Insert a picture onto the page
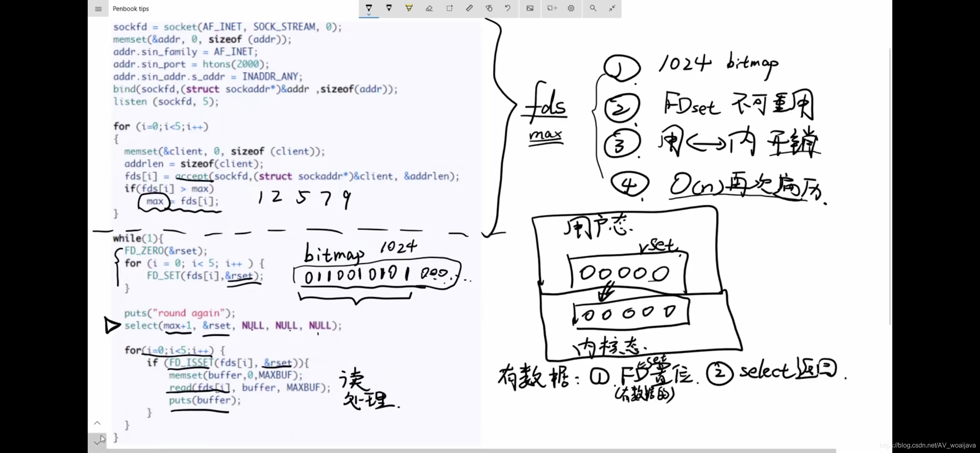 (x=530, y=8)
